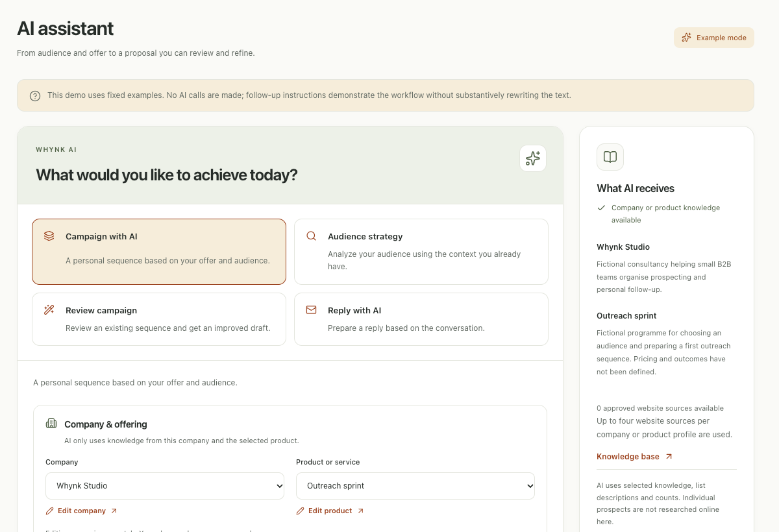
Task: Click the open book icon above What AI receives
Action: [610, 157]
